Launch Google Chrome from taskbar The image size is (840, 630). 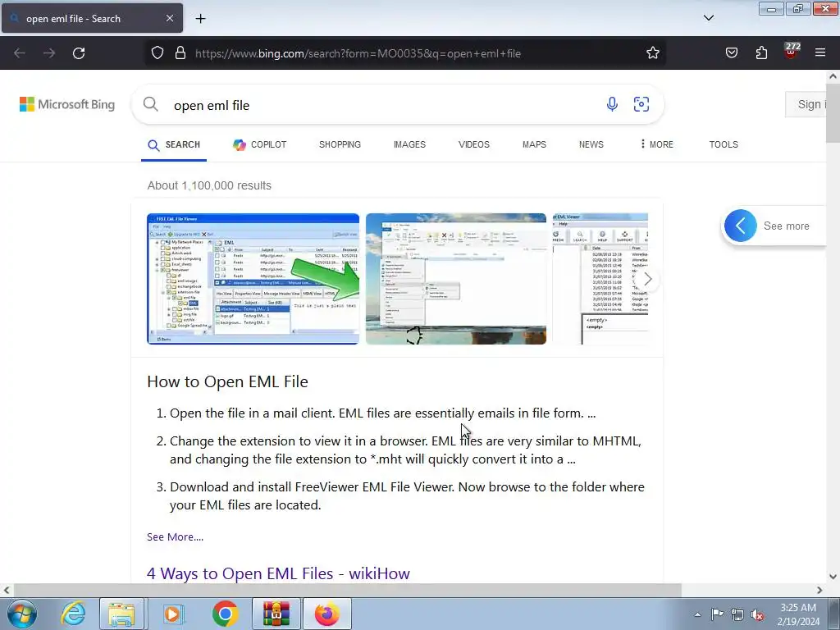(225, 614)
